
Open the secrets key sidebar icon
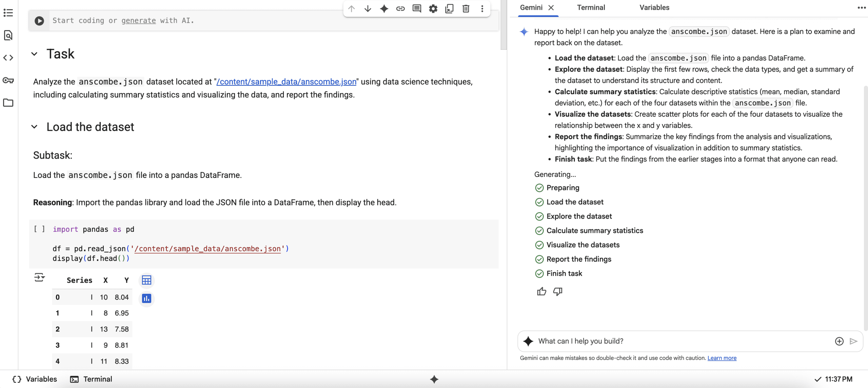pyautogui.click(x=8, y=80)
